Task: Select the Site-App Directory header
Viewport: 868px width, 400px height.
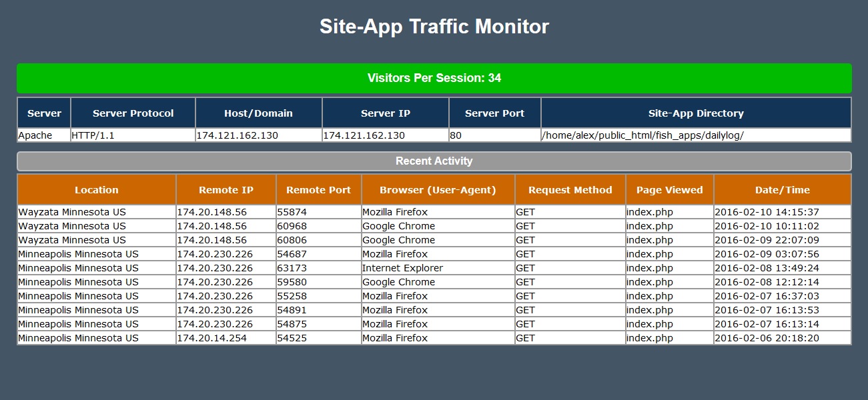Action: tap(695, 113)
